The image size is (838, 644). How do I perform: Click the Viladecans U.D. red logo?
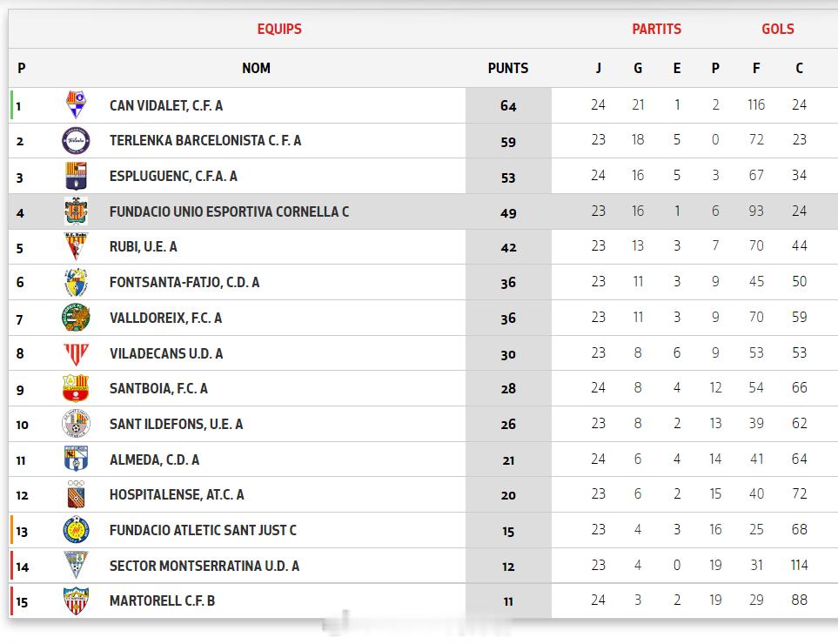(x=76, y=353)
